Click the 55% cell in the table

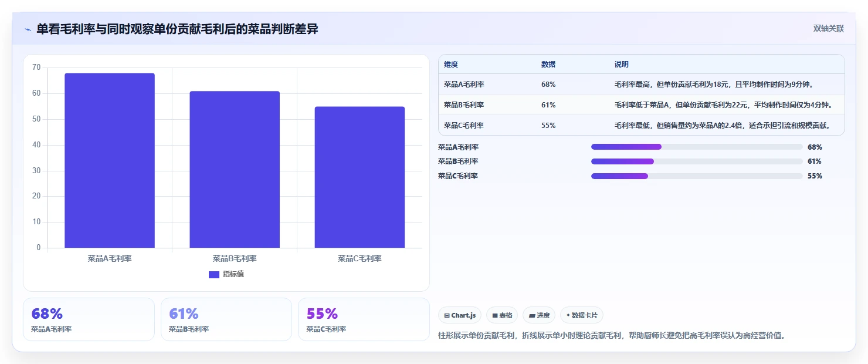[548, 126]
